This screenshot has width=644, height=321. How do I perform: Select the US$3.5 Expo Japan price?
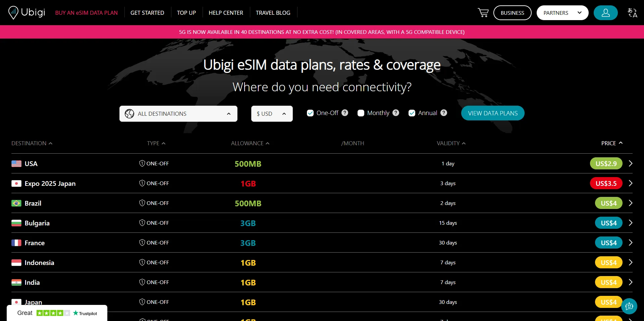(x=606, y=183)
